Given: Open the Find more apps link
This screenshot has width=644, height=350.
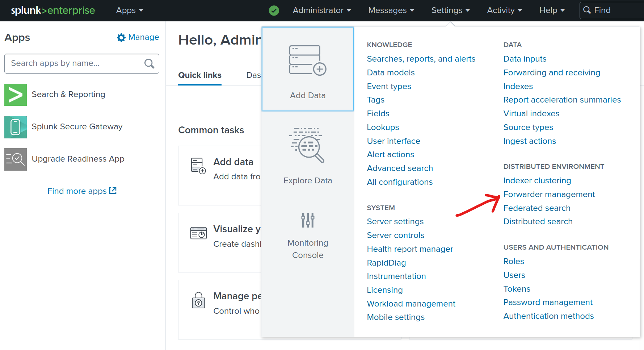Looking at the screenshot, I should 77,191.
